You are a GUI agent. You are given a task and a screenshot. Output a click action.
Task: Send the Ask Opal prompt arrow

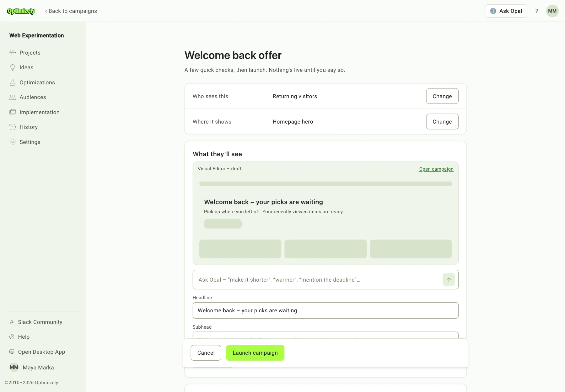[449, 279]
